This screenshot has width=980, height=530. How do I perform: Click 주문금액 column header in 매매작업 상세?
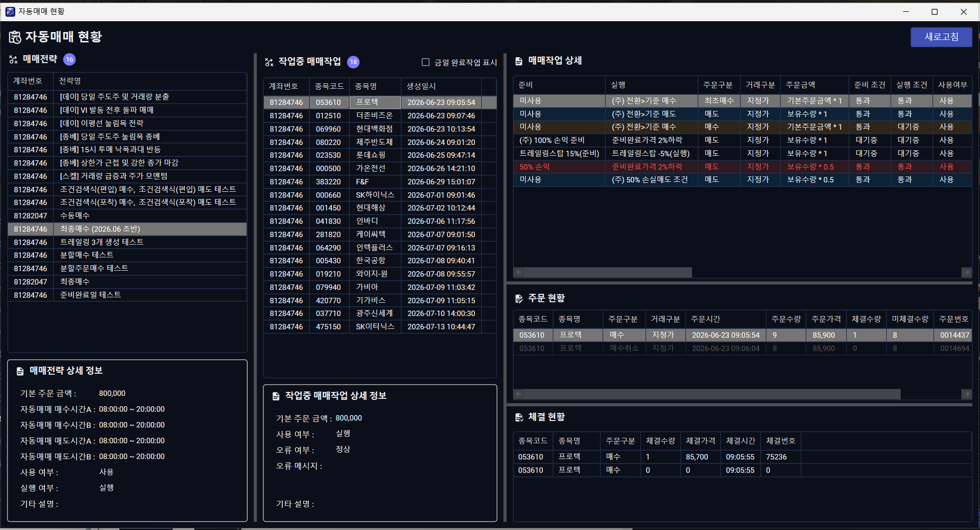tap(814, 85)
